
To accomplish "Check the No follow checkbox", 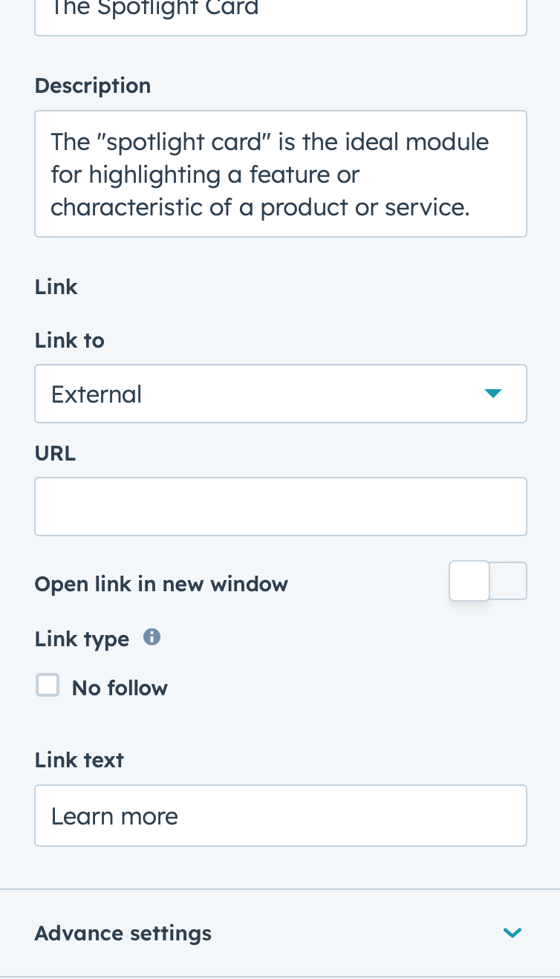I will (48, 686).
